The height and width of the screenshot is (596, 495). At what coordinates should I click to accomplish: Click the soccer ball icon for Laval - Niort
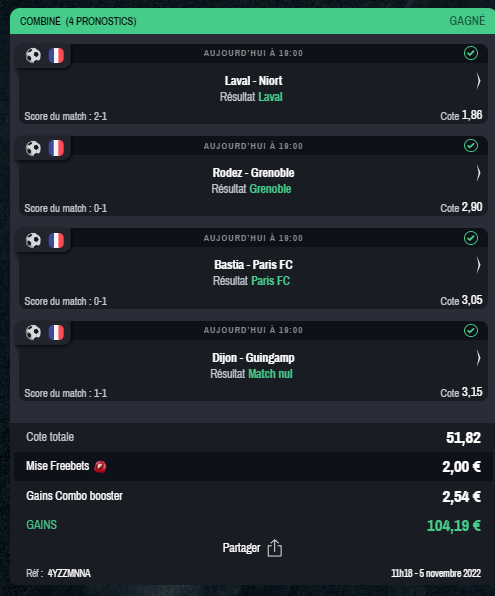pyautogui.click(x=33, y=55)
